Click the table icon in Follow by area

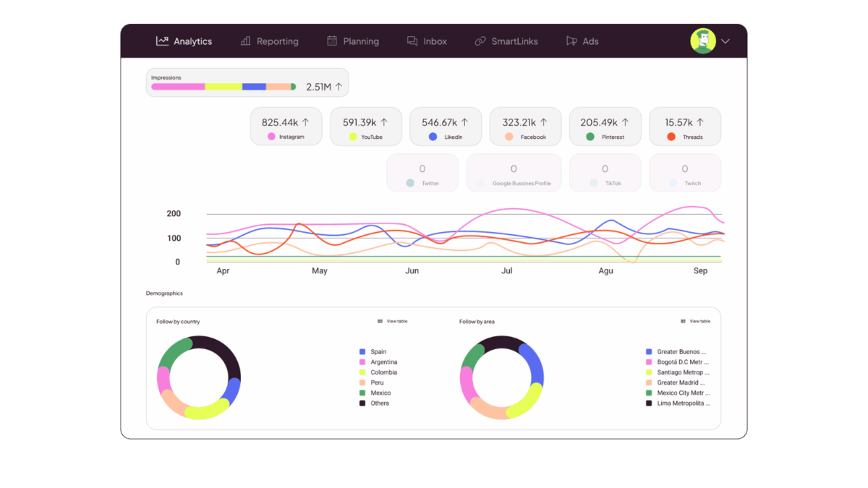[683, 321]
